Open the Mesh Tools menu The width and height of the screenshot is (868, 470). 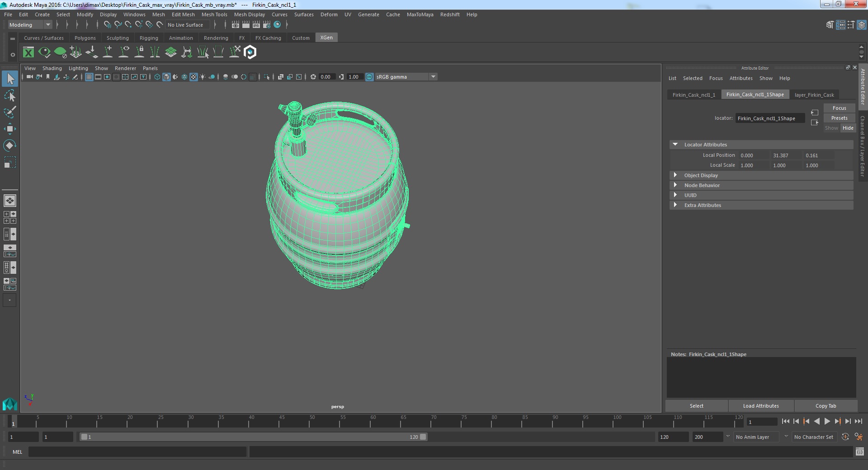214,14
